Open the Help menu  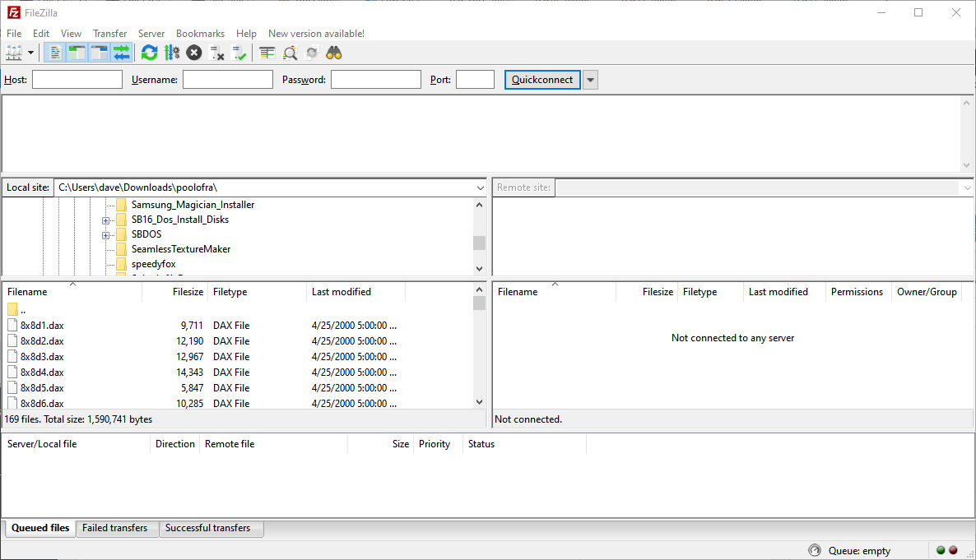pos(247,34)
